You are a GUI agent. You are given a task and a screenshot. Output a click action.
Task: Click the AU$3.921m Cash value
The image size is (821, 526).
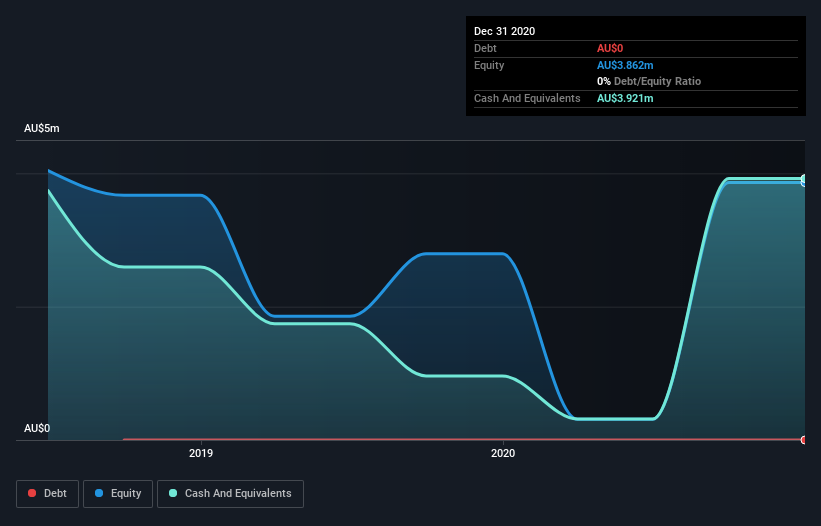point(625,98)
